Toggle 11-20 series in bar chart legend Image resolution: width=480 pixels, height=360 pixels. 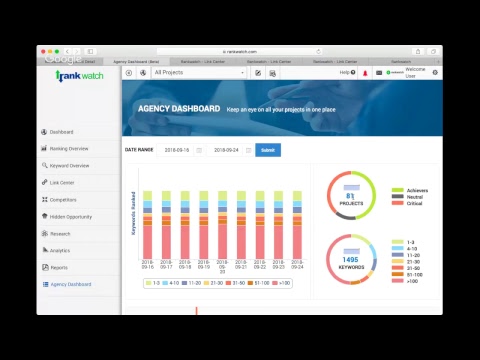click(191, 283)
